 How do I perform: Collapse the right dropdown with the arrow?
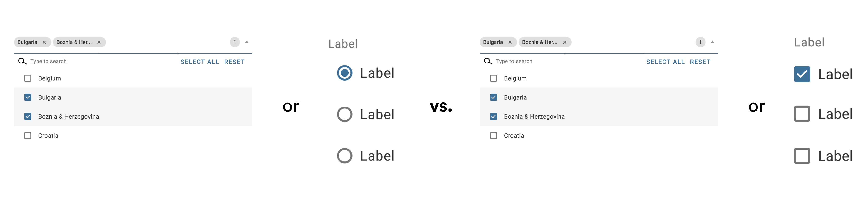click(712, 42)
